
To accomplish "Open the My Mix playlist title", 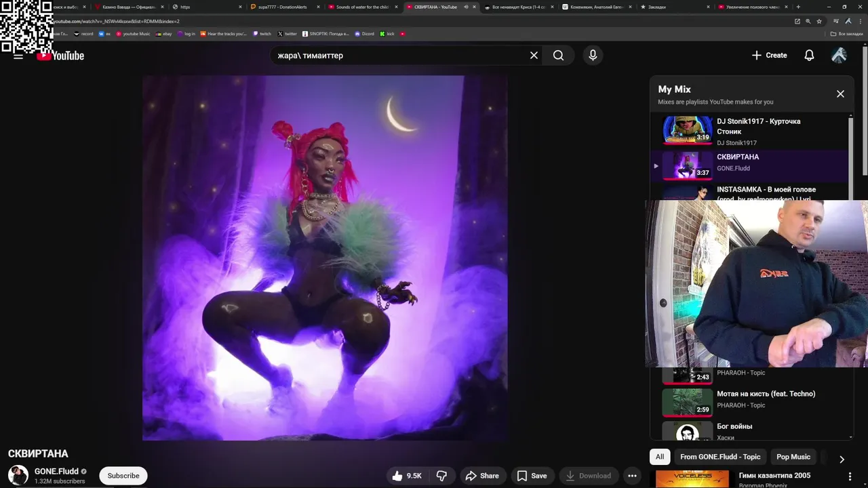I will pos(674,89).
